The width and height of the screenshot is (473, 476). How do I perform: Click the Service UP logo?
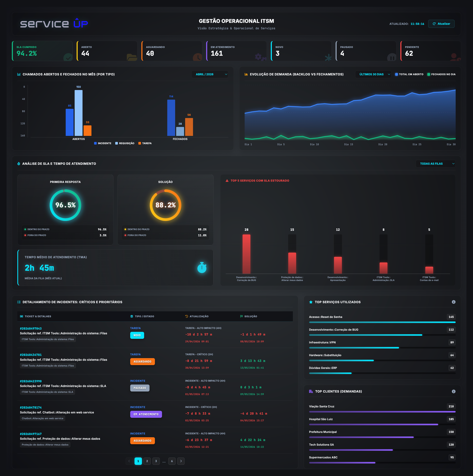54,23
